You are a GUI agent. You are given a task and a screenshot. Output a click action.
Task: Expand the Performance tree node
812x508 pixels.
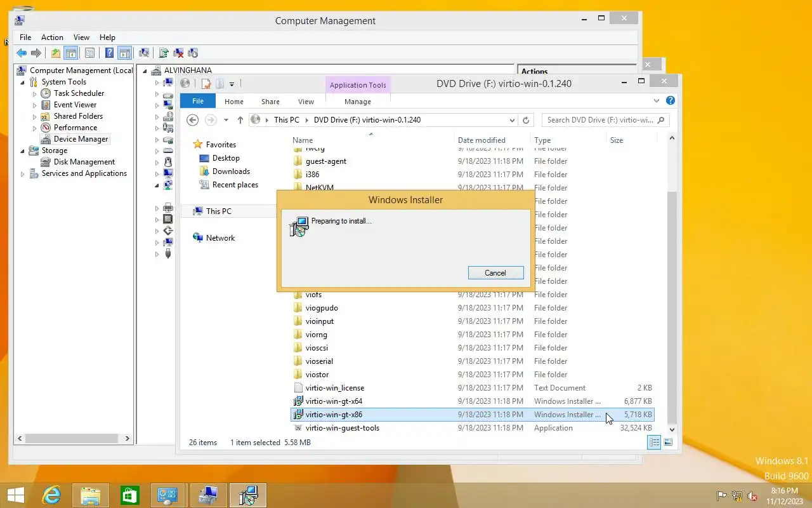click(x=35, y=128)
